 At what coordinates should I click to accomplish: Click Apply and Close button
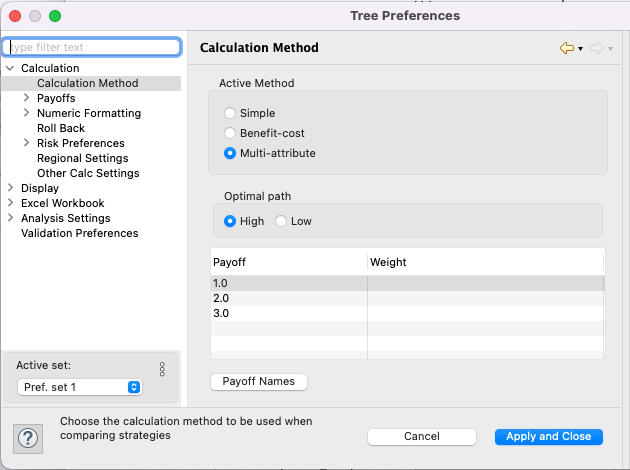click(x=548, y=436)
